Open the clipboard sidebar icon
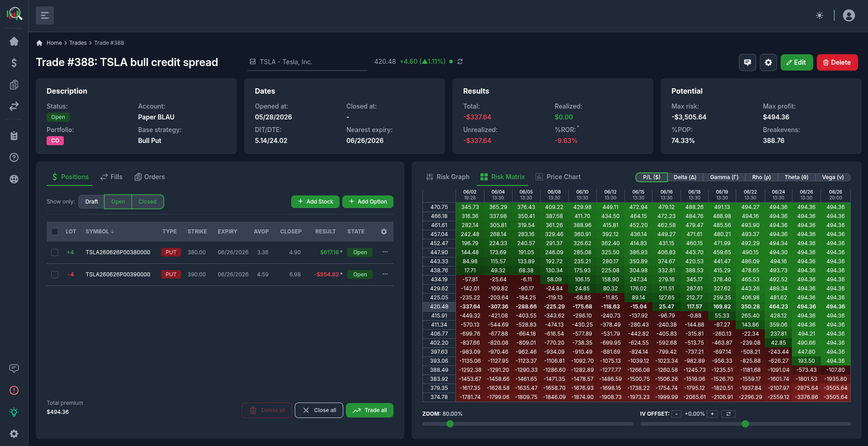Image resolution: width=868 pixels, height=446 pixels. [x=14, y=136]
